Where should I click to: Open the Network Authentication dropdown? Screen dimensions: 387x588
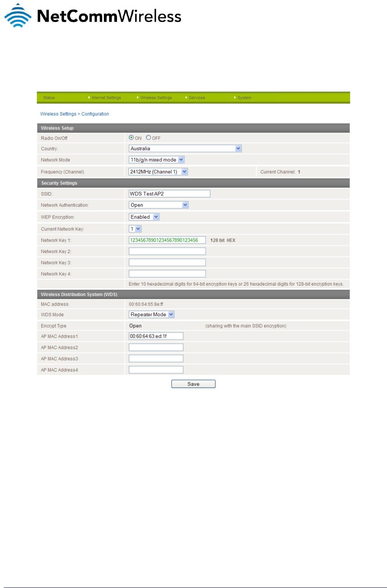point(159,205)
